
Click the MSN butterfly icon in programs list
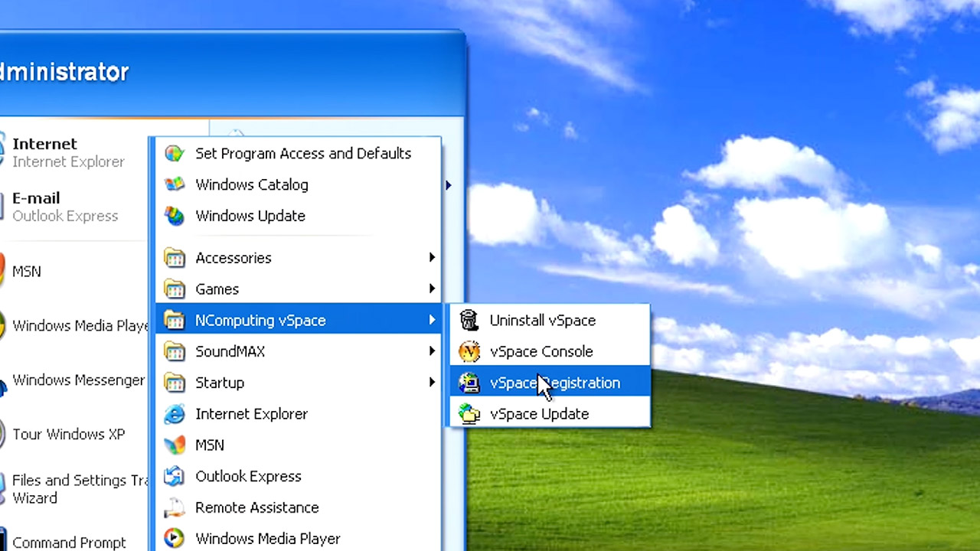(x=175, y=445)
